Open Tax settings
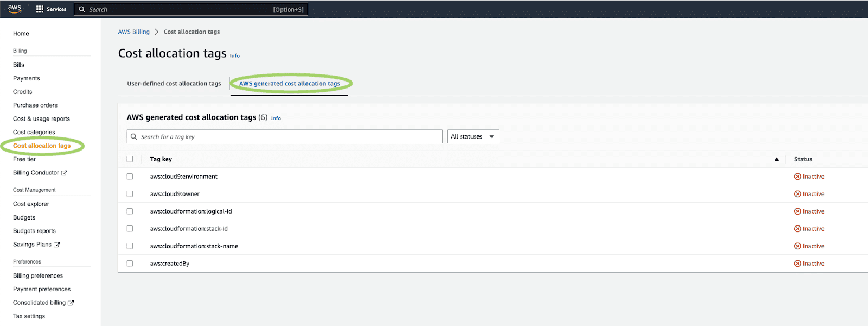This screenshot has height=326, width=868. click(29, 316)
